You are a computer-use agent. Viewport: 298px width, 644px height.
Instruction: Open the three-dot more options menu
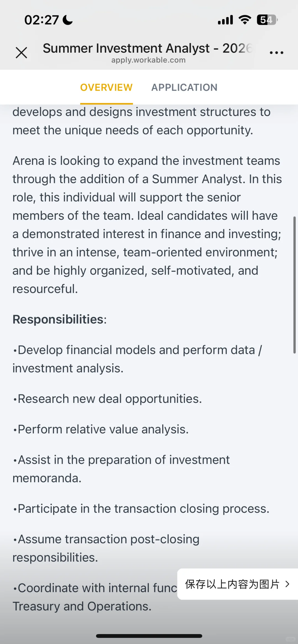tap(276, 52)
